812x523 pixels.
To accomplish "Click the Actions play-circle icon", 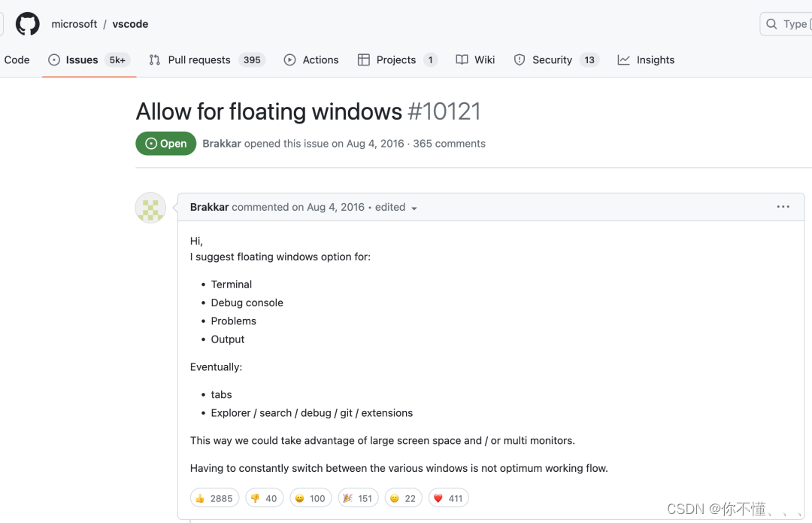I will (290, 60).
